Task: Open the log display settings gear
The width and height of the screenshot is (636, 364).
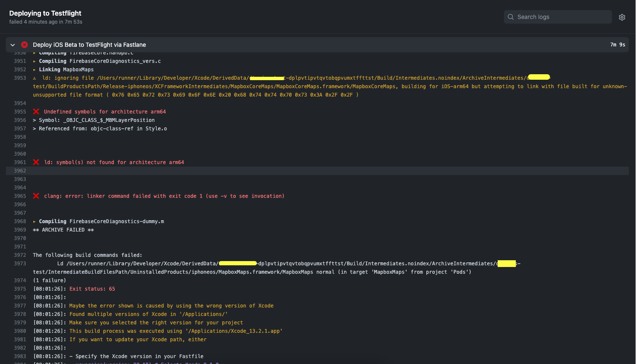Action: [x=622, y=17]
